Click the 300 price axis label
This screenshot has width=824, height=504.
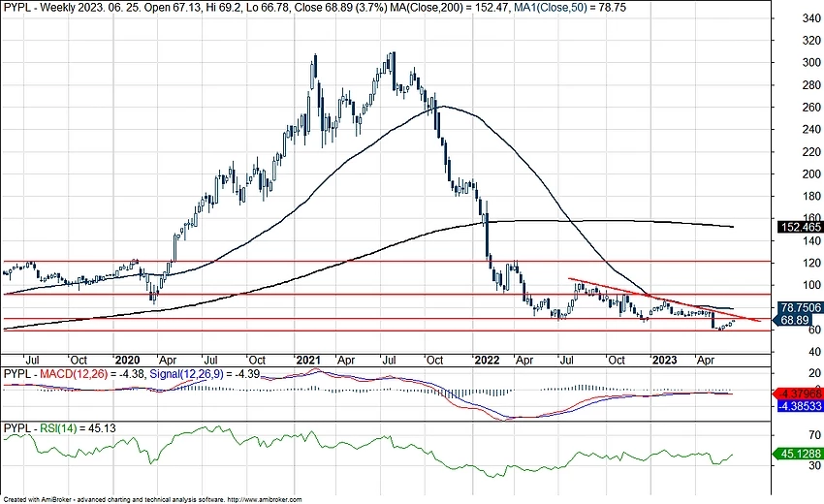coord(811,63)
